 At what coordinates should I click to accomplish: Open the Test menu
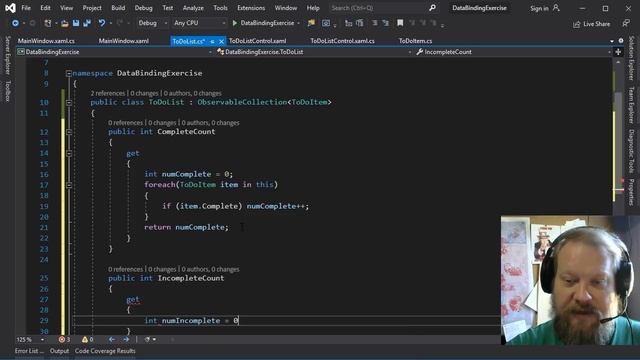(167, 8)
